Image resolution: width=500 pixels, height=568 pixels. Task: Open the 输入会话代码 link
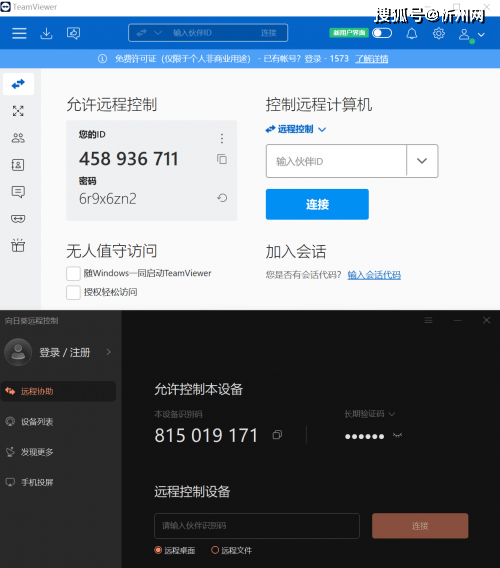(x=374, y=275)
